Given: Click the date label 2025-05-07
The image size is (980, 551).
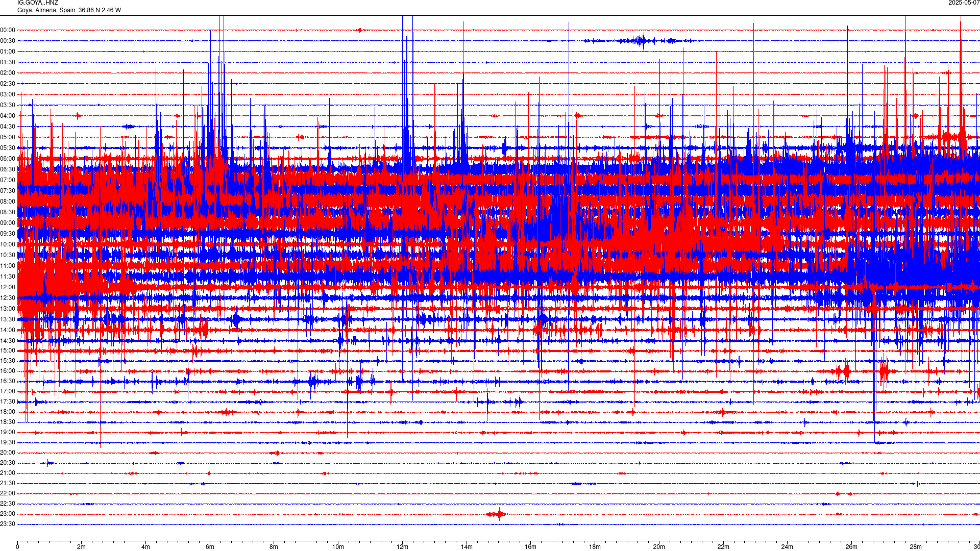Looking at the screenshot, I should click(x=964, y=3).
